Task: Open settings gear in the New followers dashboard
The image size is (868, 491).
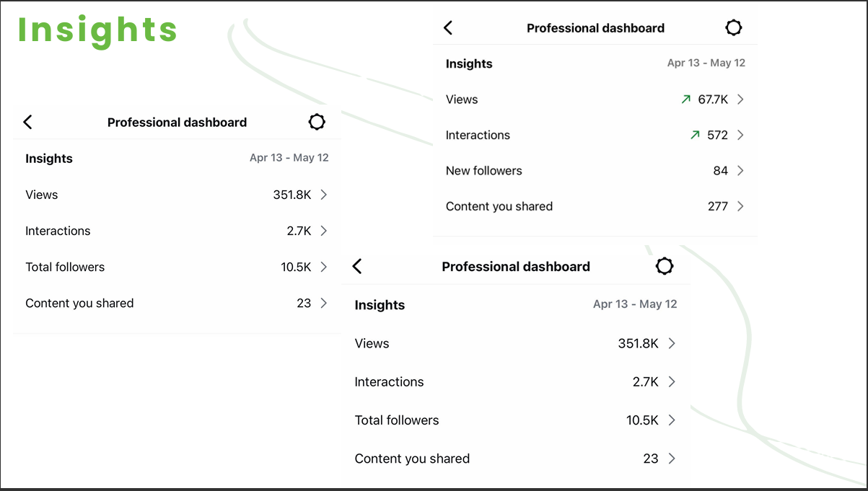Action: click(x=733, y=28)
